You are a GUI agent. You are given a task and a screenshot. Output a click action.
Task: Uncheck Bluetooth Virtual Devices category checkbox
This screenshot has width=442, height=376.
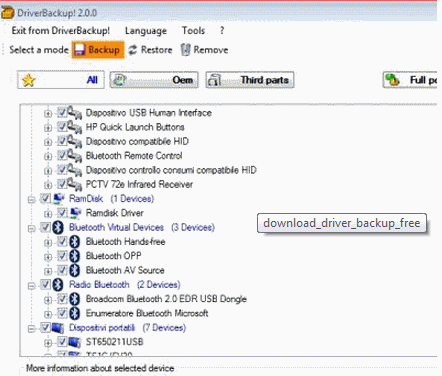pyautogui.click(x=45, y=227)
